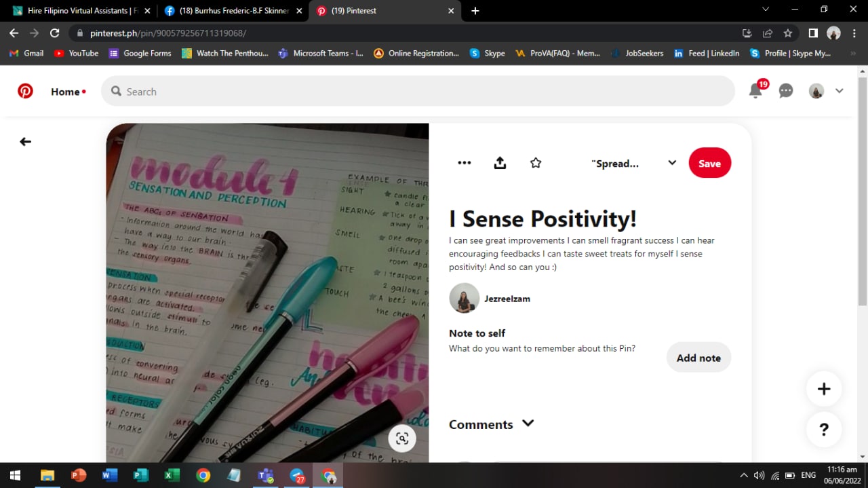868x488 pixels.
Task: Open the Jezreelzam profile name link
Action: (x=507, y=299)
